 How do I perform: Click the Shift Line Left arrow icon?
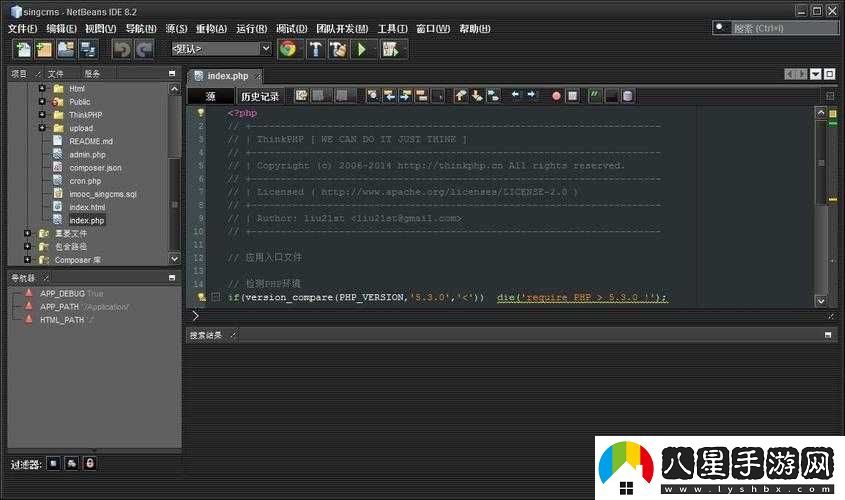[x=515, y=95]
